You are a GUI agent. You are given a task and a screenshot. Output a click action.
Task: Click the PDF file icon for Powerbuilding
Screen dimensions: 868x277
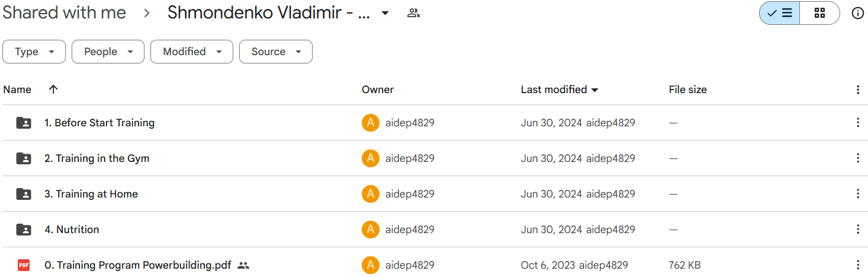pos(24,265)
